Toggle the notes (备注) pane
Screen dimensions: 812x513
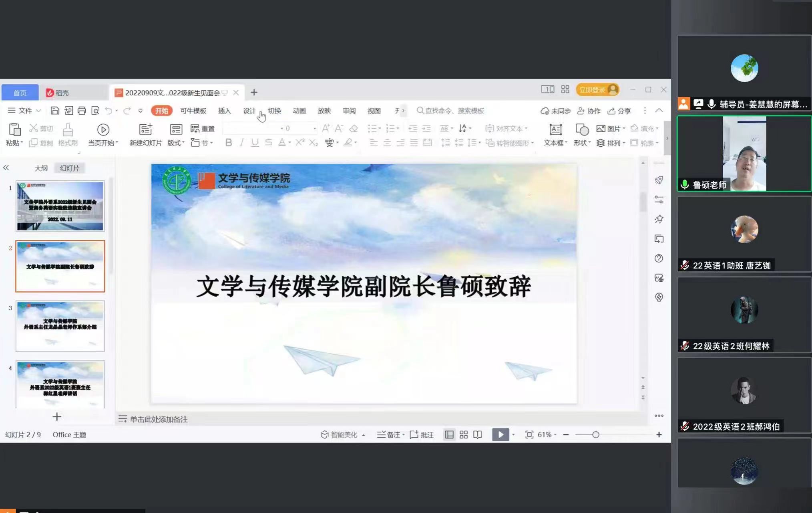pos(389,434)
